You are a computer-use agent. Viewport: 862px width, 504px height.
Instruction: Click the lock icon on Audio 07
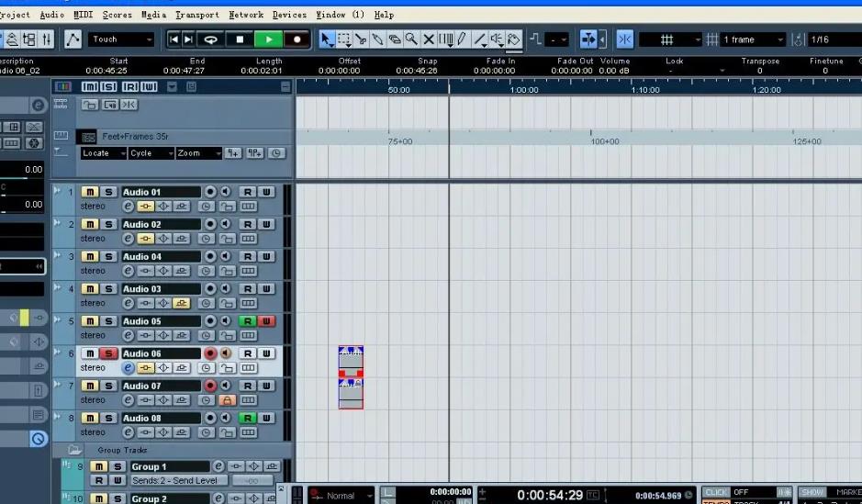[227, 400]
